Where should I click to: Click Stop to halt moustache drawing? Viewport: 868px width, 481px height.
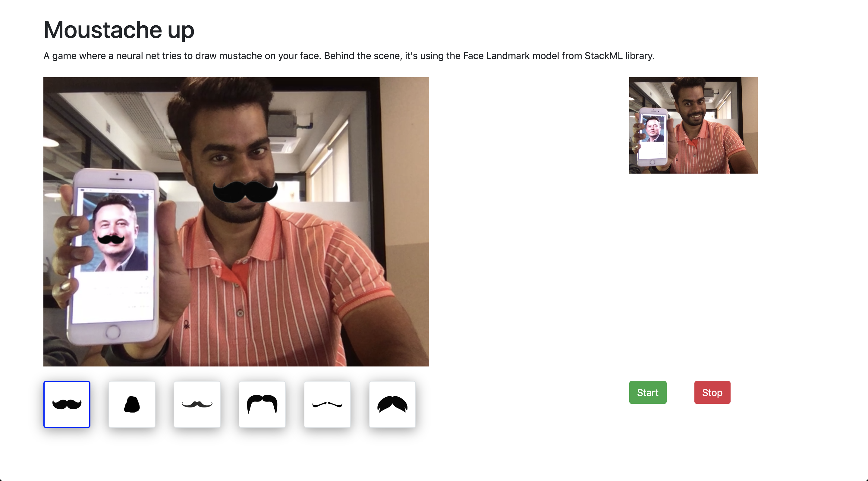click(712, 392)
